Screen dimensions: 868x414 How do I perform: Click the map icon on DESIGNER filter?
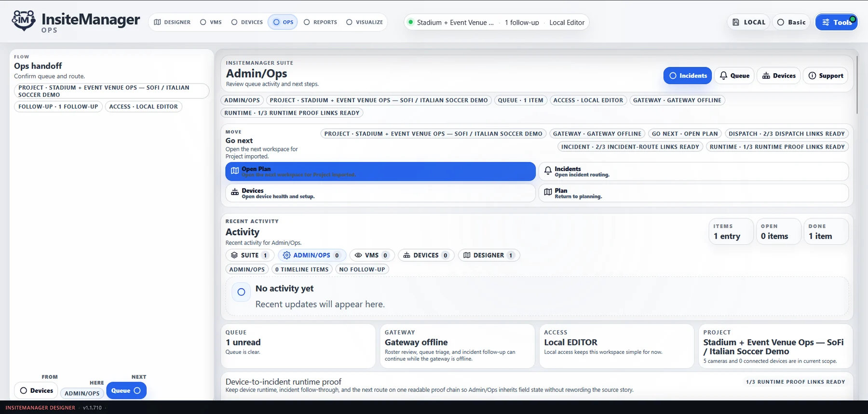coord(467,255)
